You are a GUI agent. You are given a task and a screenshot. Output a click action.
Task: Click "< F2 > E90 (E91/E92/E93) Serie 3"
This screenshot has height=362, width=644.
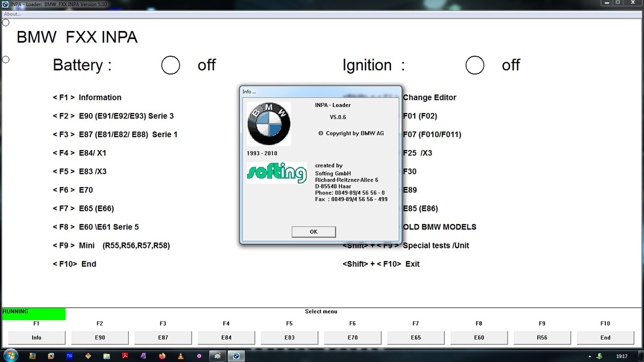113,116
